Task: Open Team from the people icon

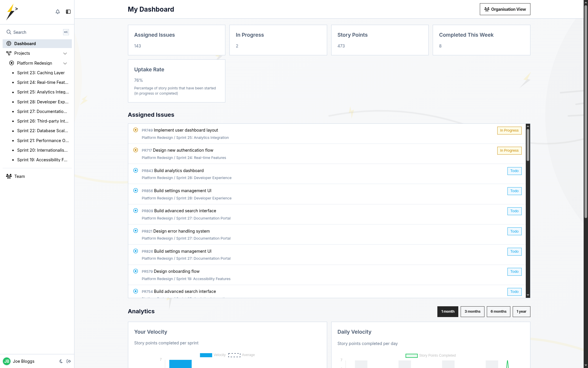Action: click(x=9, y=176)
